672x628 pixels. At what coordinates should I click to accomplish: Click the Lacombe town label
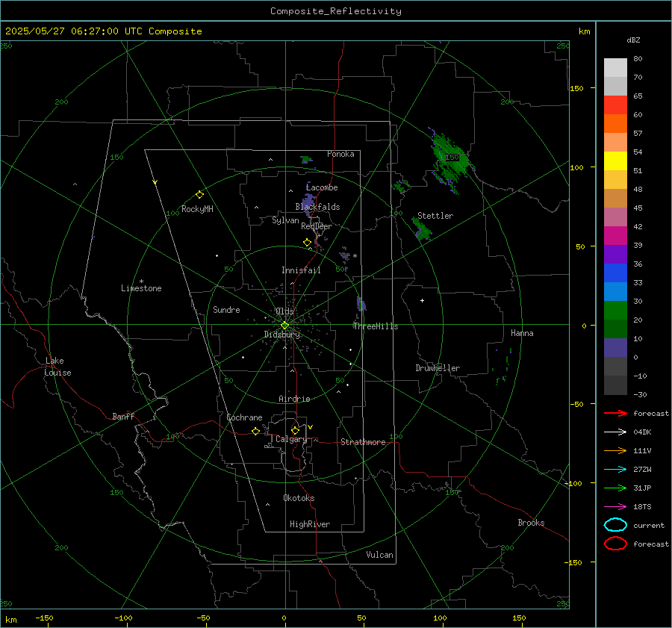click(x=321, y=187)
